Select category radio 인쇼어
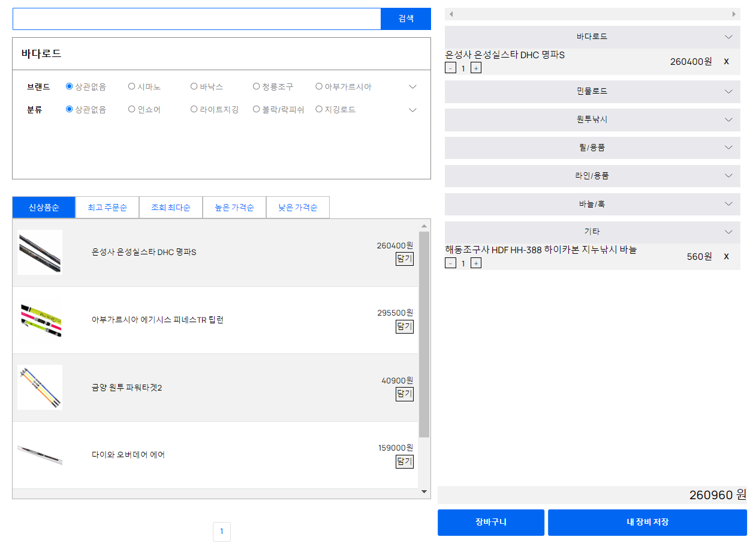The image size is (756, 546). pyautogui.click(x=131, y=109)
